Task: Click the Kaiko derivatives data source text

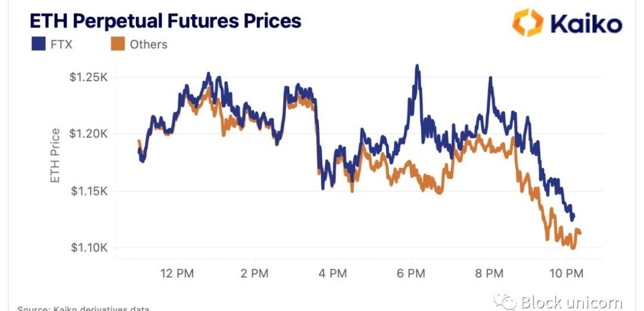Action: click(x=83, y=308)
